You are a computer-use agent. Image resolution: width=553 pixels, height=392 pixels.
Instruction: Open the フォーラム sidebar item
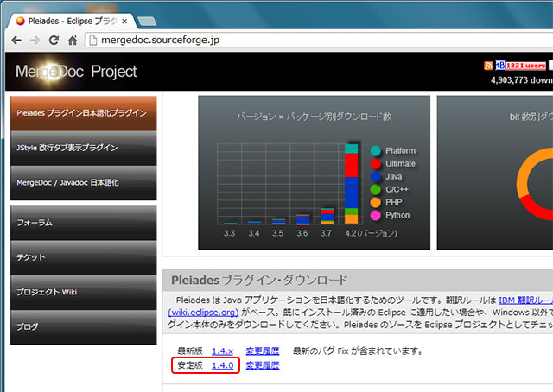84,223
